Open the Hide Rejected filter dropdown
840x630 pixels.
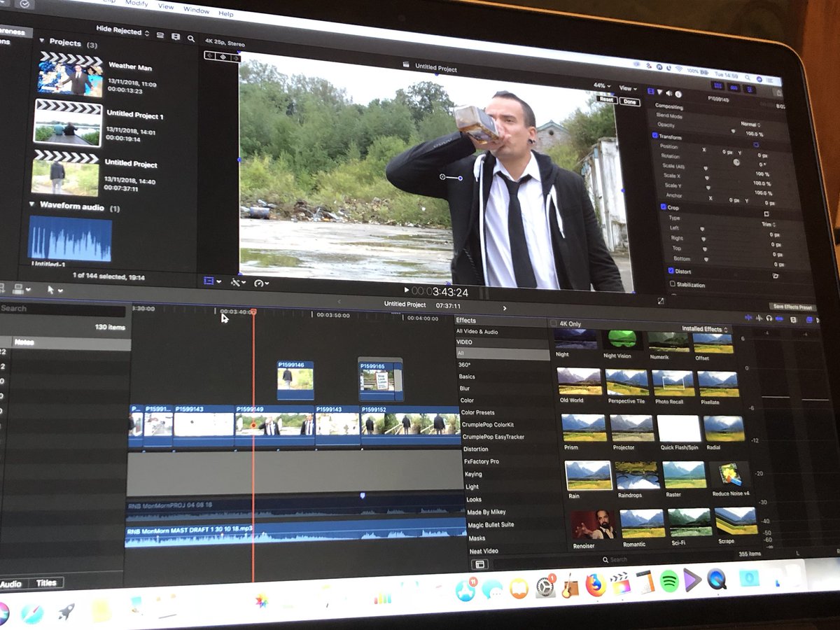[x=122, y=30]
